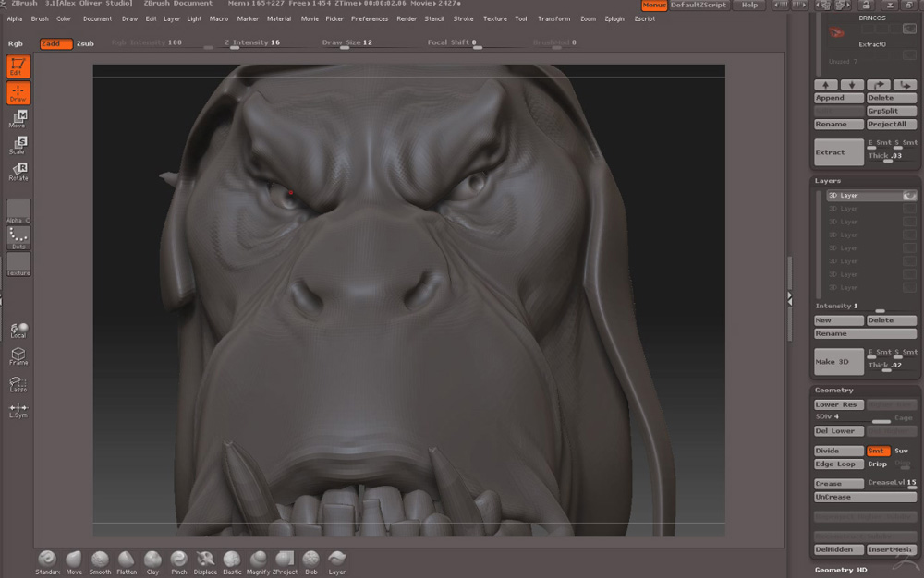Screen dimensions: 924x578
Task: Switch to the Scale transform tool
Action: coord(18,145)
